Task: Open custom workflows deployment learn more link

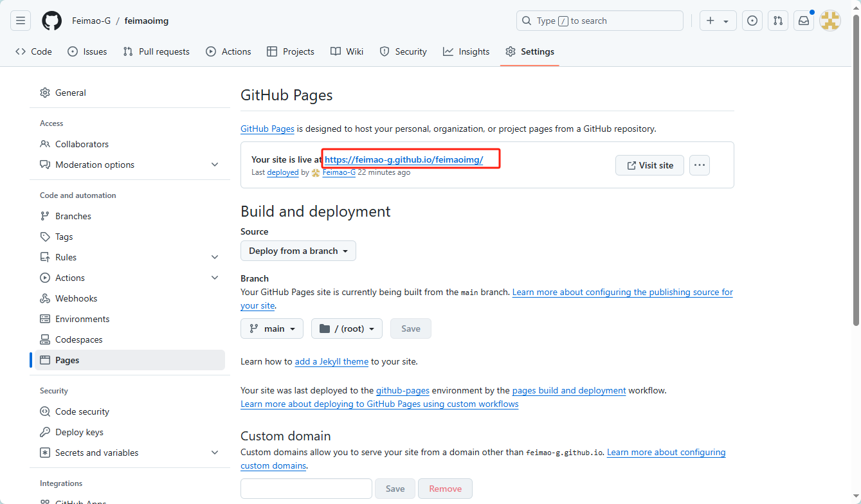Action: tap(379, 404)
